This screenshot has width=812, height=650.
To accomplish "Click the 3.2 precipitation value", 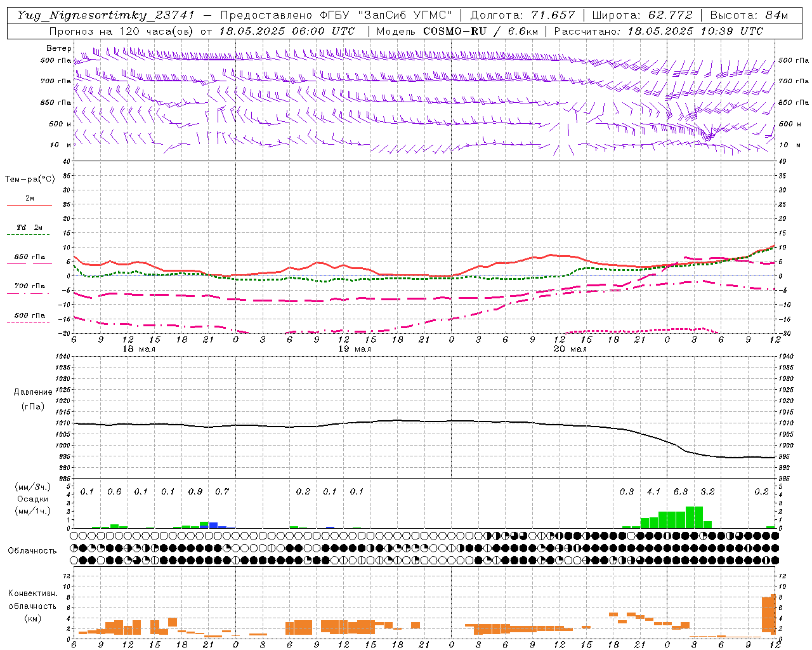I will click(x=707, y=491).
